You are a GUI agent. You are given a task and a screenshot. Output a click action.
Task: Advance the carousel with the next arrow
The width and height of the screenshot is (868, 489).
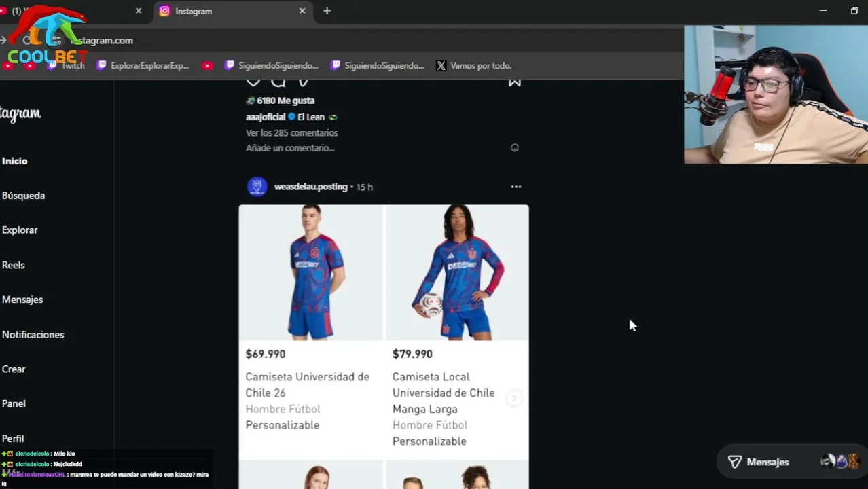[x=514, y=399]
